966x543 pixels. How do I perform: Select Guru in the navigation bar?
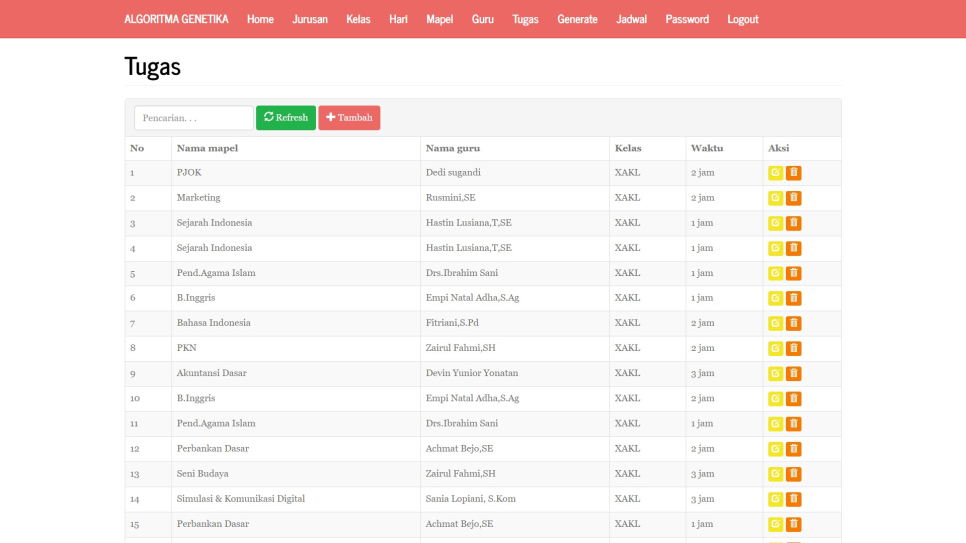tap(483, 19)
